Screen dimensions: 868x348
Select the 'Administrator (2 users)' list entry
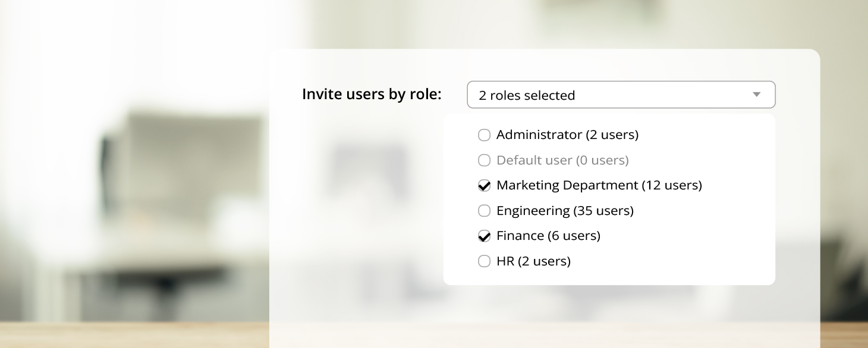click(567, 135)
